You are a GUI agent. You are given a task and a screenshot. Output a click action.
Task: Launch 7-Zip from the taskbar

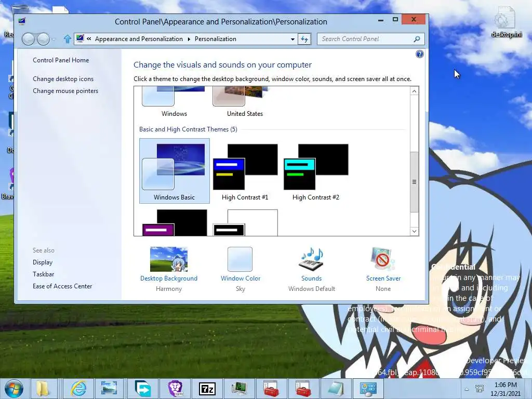(207, 389)
